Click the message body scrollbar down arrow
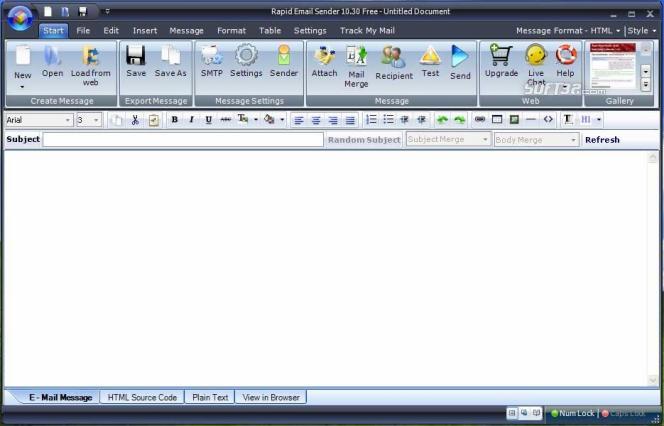Viewport: 664px width, 426px height. [652, 380]
